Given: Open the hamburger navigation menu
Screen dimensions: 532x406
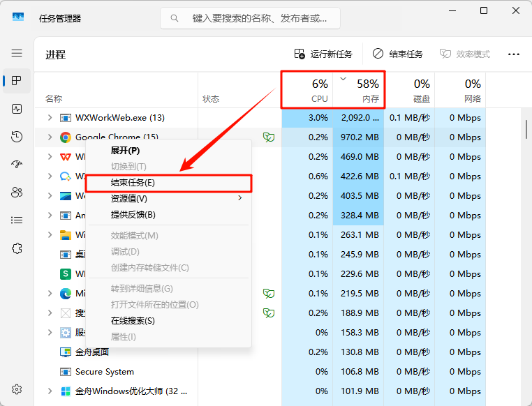Looking at the screenshot, I should tap(17, 53).
